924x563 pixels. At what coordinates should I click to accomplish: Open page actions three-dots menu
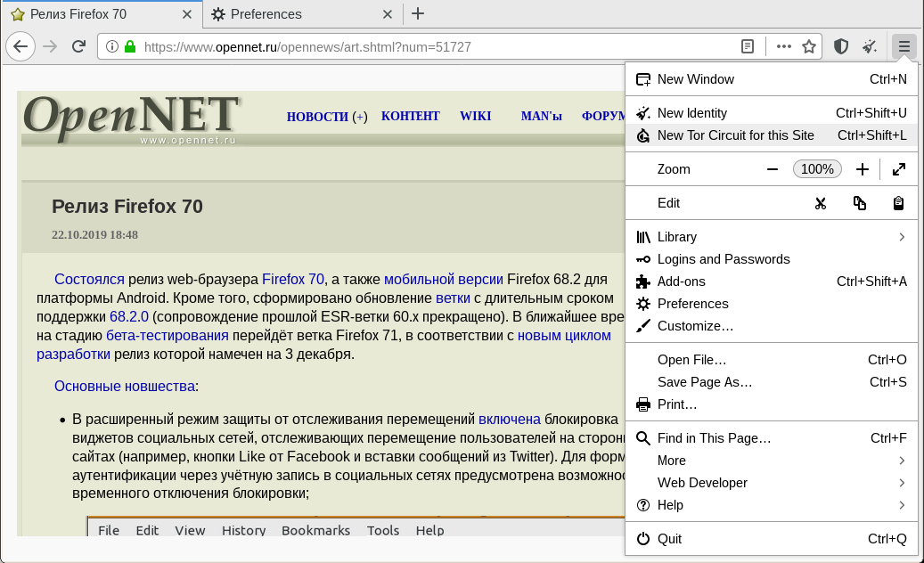tap(783, 46)
